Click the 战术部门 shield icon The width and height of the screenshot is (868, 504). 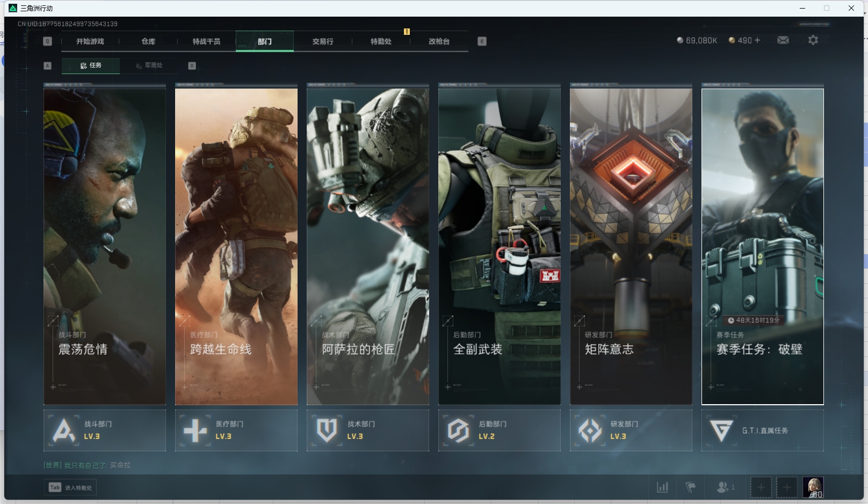click(x=327, y=430)
